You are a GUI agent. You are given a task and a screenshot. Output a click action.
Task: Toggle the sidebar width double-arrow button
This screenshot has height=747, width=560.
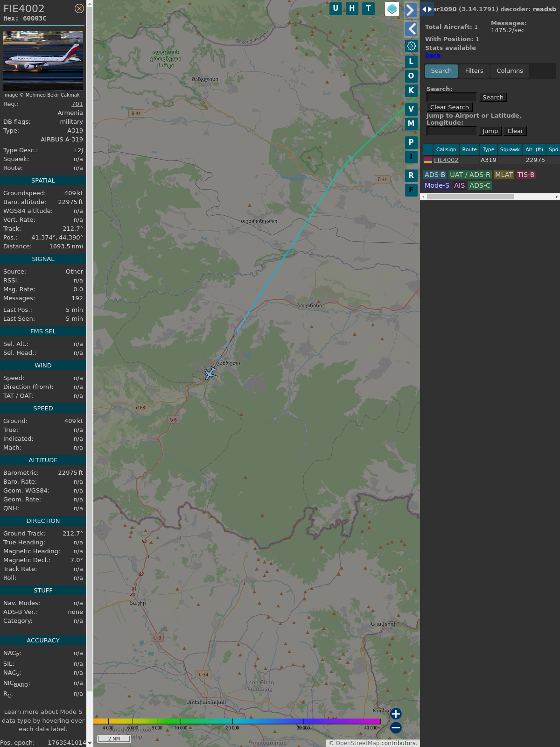(427, 9)
